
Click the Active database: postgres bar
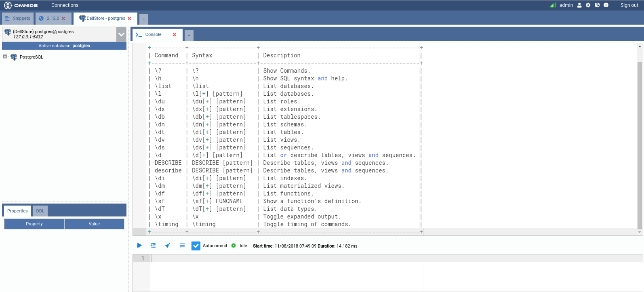pos(64,46)
